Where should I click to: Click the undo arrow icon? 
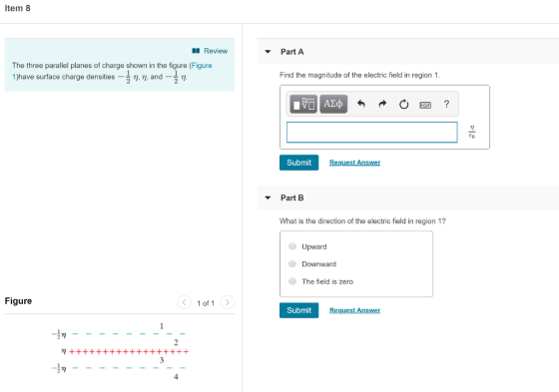tap(361, 104)
